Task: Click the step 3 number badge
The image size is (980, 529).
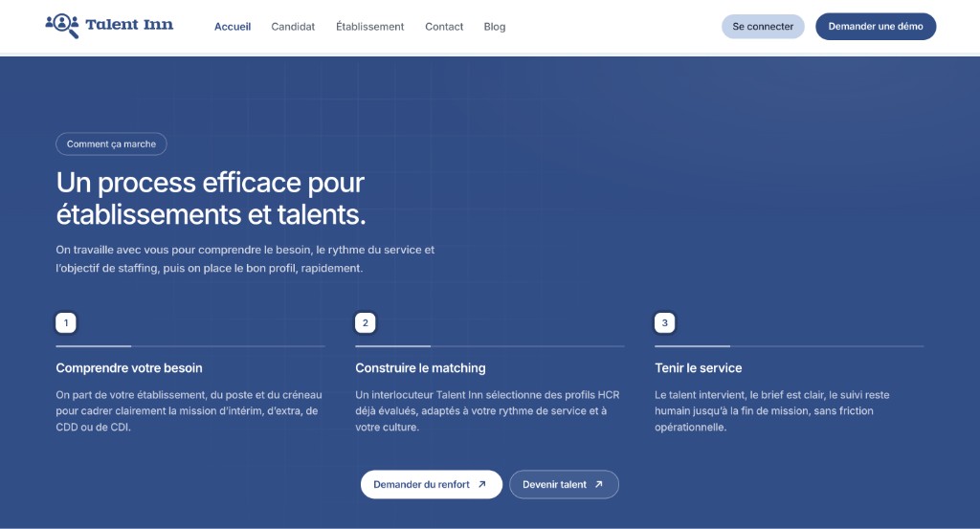Action: coord(664,323)
